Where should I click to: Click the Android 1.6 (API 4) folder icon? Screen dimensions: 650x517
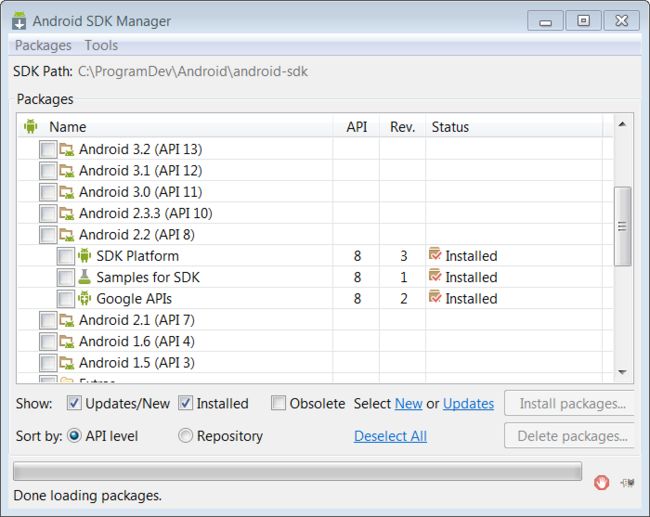click(x=66, y=341)
